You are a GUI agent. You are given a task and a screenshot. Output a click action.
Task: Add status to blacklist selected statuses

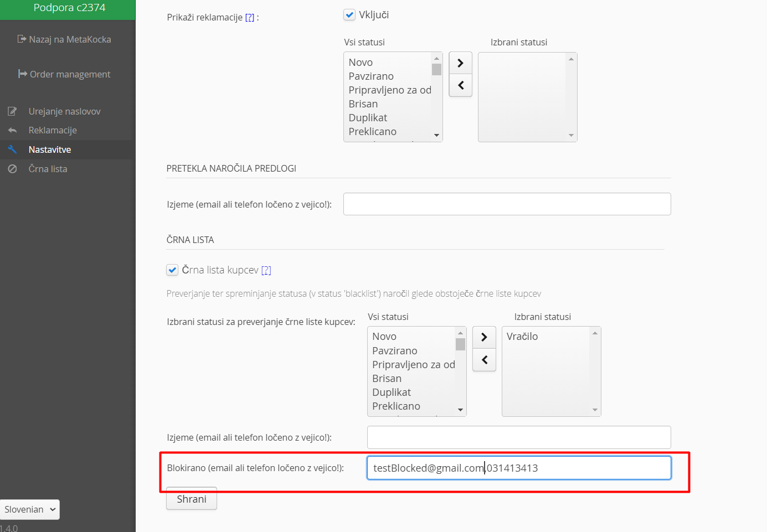point(484,337)
